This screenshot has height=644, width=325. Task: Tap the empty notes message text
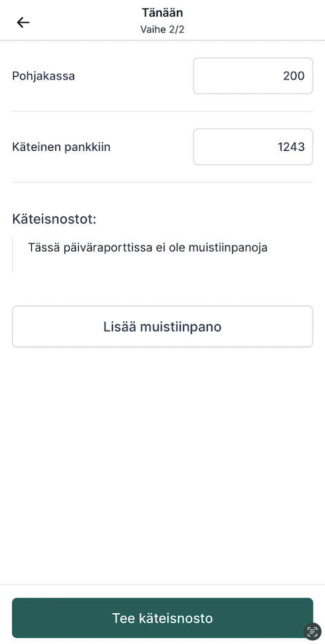coord(148,248)
